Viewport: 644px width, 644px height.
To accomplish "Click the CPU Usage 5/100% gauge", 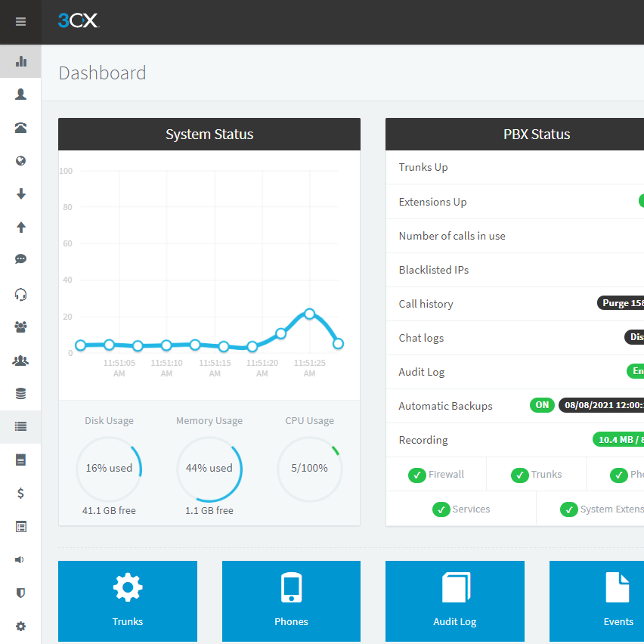I will coord(310,469).
